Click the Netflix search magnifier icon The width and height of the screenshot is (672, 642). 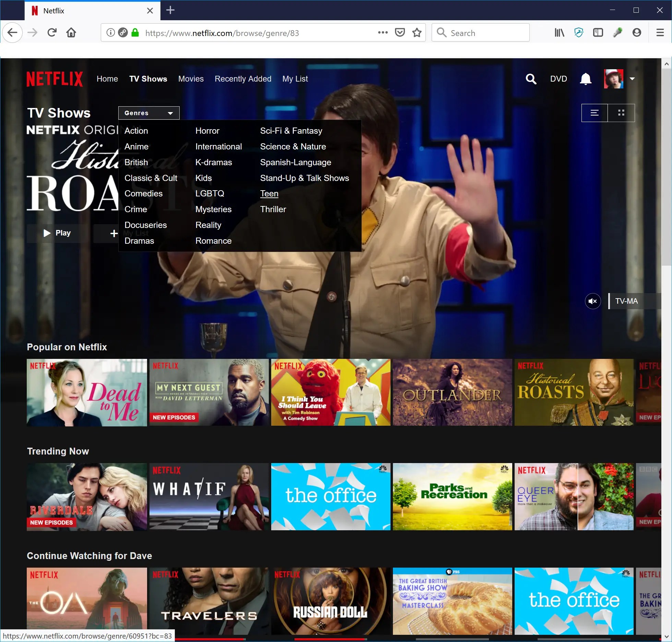pos(531,79)
